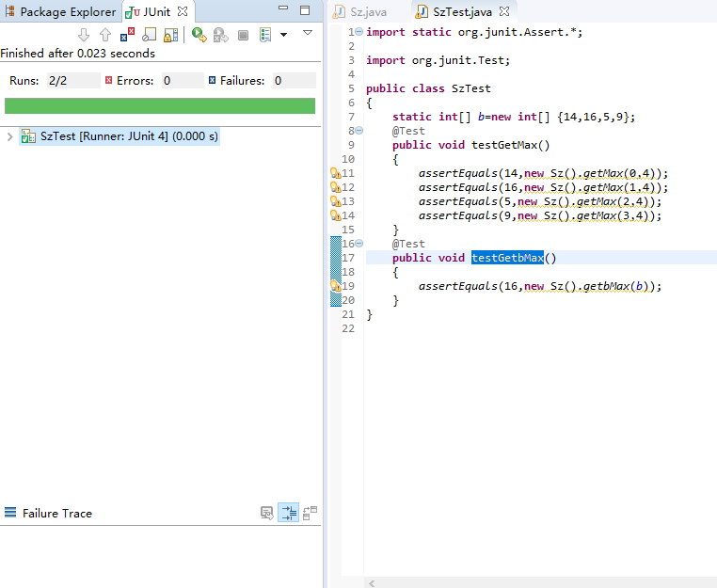717x588 pixels.
Task: Open quick fix warning on line 13
Action: 336,201
